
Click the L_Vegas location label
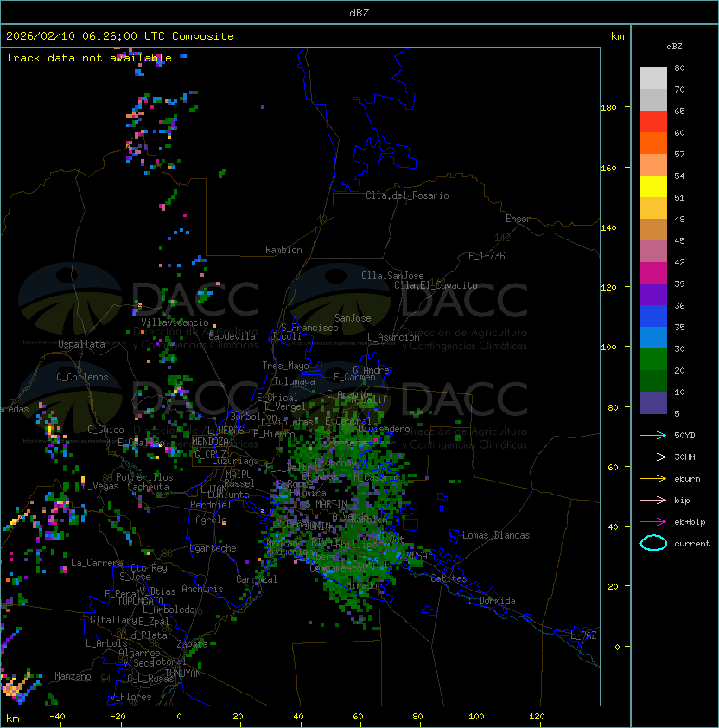click(x=100, y=486)
